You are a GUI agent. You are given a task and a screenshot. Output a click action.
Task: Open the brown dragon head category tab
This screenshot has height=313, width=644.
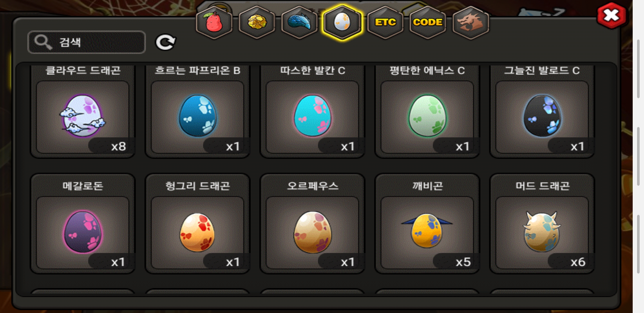tap(471, 23)
